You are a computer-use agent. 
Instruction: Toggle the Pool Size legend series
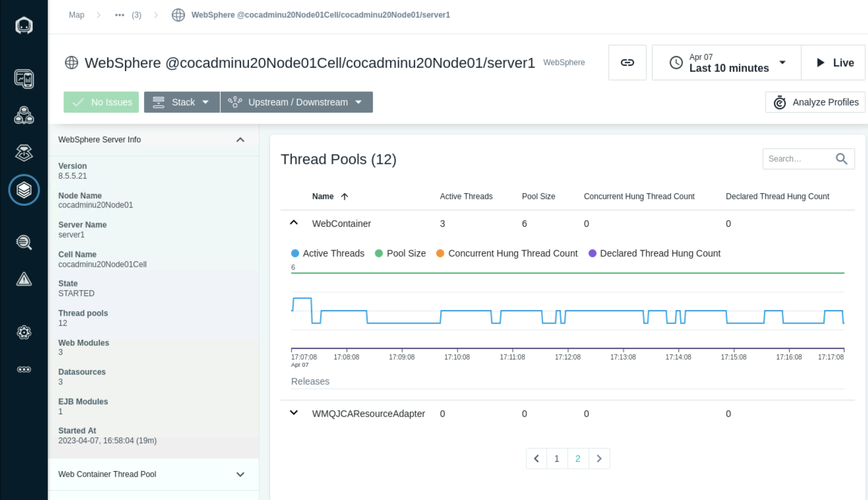[401, 253]
